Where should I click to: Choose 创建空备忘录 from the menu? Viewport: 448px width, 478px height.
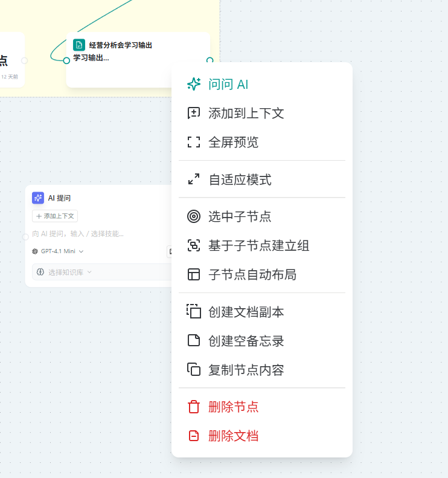click(x=262, y=341)
